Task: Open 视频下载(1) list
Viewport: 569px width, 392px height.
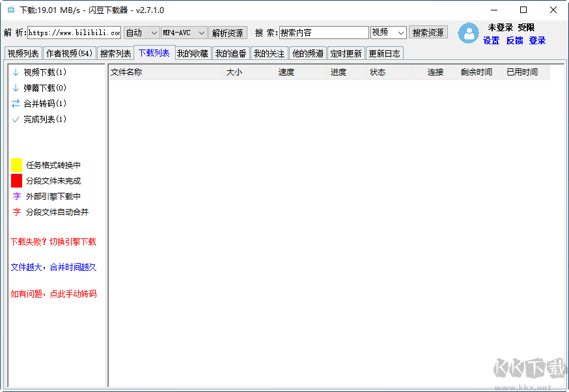Action: 45,72
